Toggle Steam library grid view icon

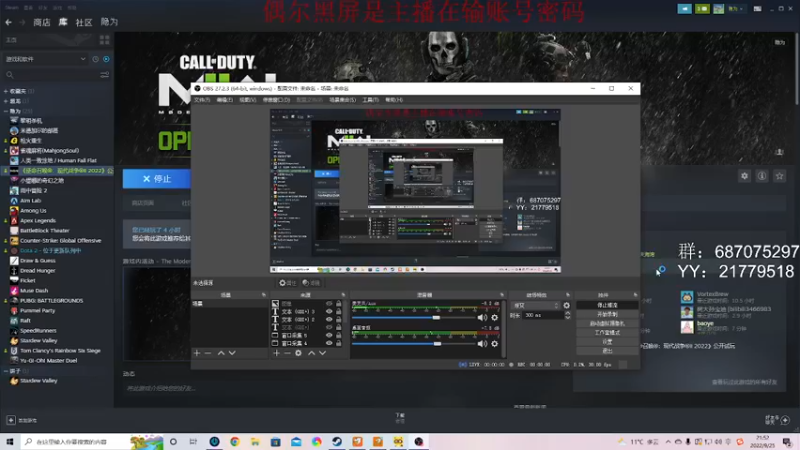pyautogui.click(x=105, y=40)
